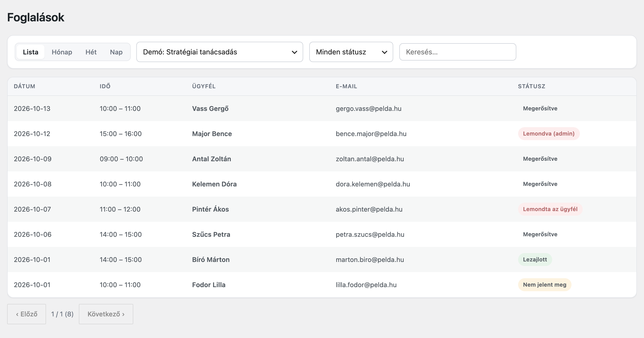Open the Minden státusz filter dropdown

click(351, 52)
